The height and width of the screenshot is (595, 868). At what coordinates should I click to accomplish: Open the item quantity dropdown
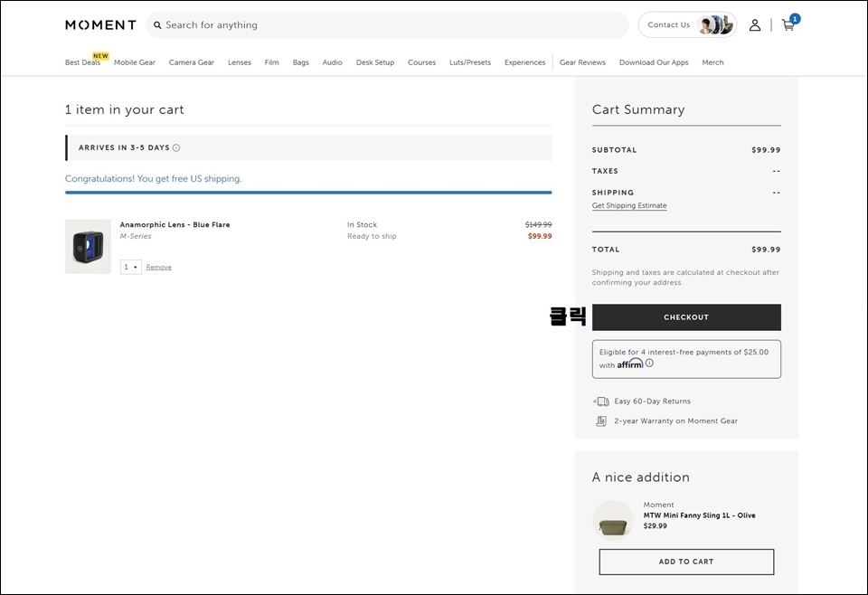pyautogui.click(x=130, y=267)
